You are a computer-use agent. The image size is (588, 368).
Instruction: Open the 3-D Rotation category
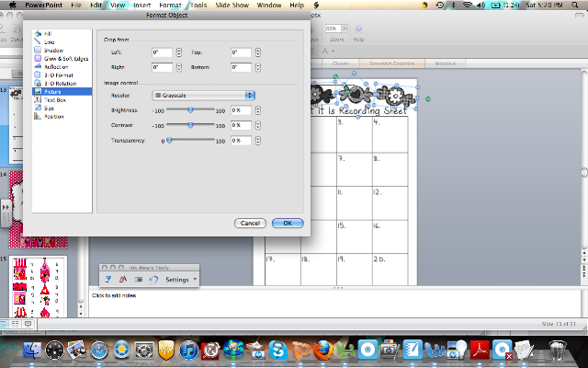60,84
